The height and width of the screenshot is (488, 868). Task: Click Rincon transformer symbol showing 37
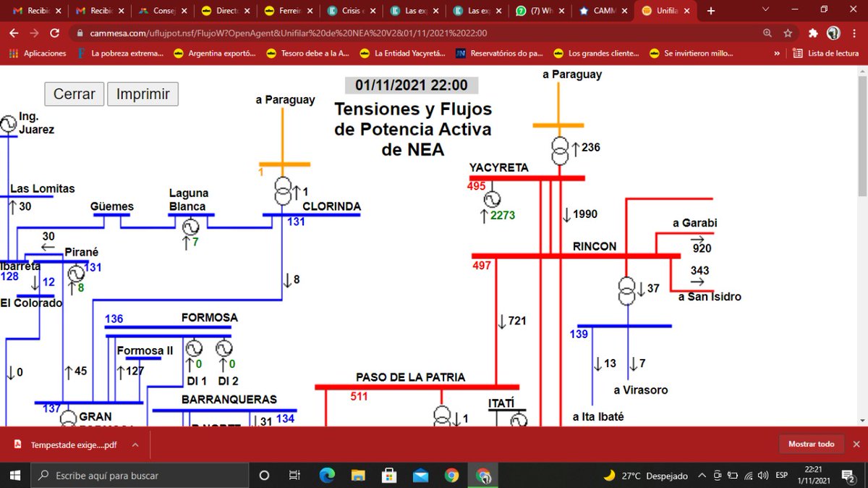(x=628, y=290)
